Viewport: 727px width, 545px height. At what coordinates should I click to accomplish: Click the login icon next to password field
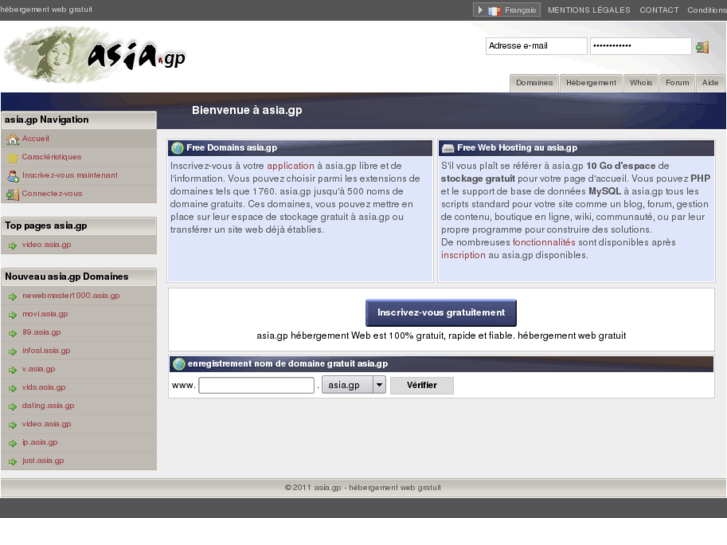[x=702, y=46]
